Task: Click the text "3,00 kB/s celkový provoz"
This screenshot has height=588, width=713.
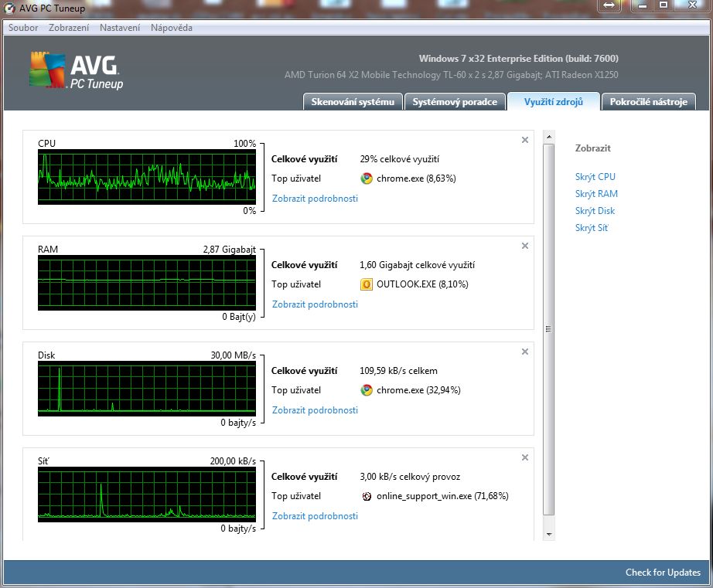Action: 410,477
